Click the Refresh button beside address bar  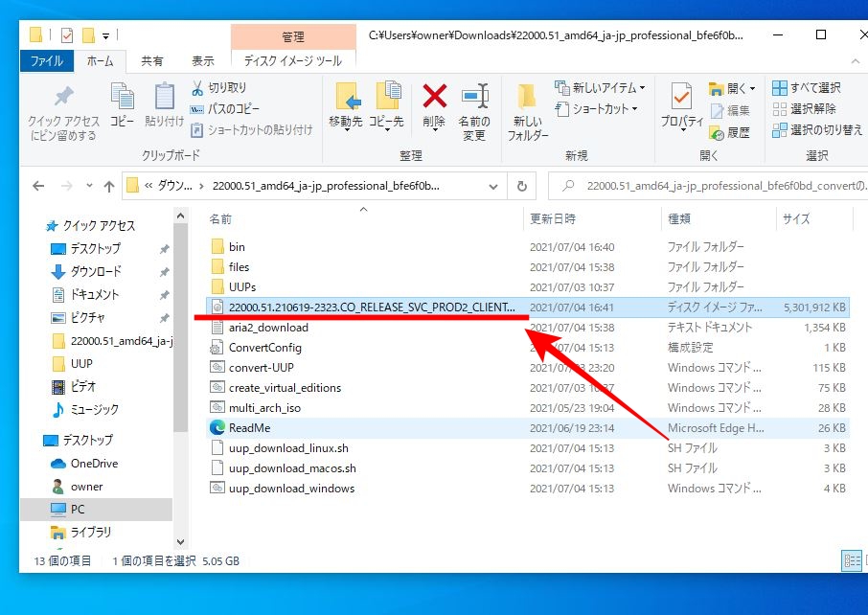click(522, 187)
